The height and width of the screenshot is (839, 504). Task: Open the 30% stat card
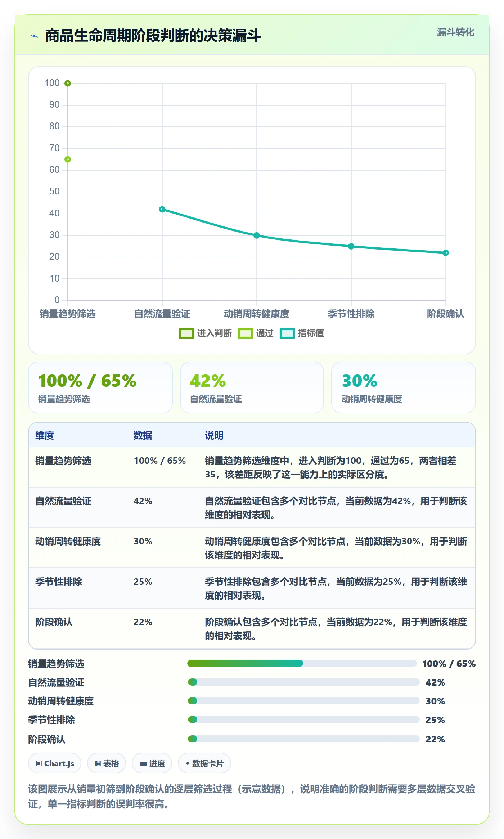[404, 387]
